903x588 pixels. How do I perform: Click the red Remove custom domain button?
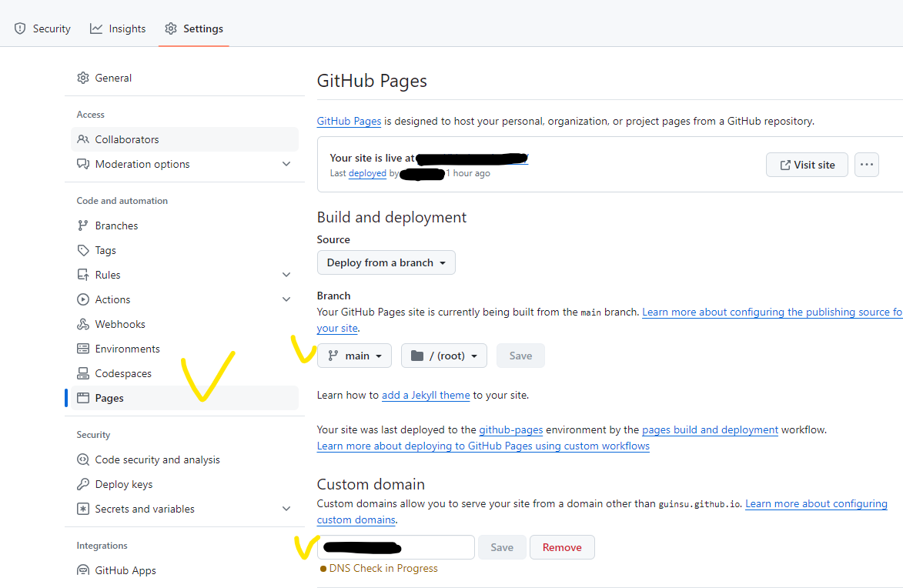562,547
